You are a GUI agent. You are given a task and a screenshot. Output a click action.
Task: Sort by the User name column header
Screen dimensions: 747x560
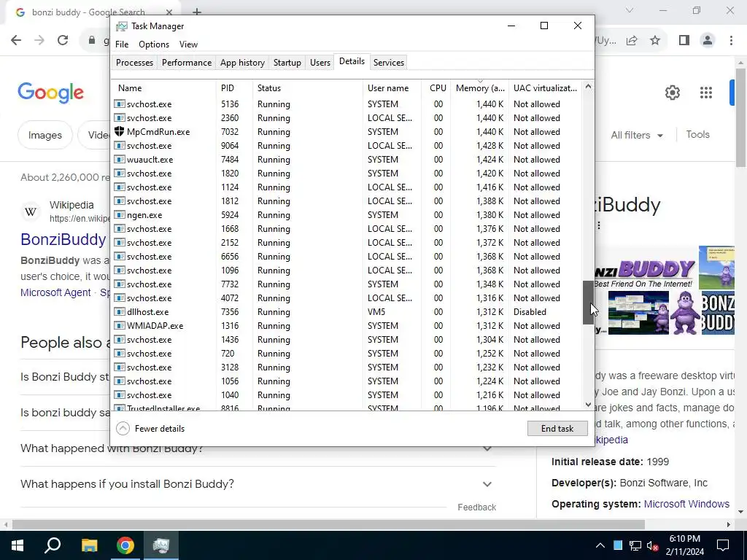[392, 88]
